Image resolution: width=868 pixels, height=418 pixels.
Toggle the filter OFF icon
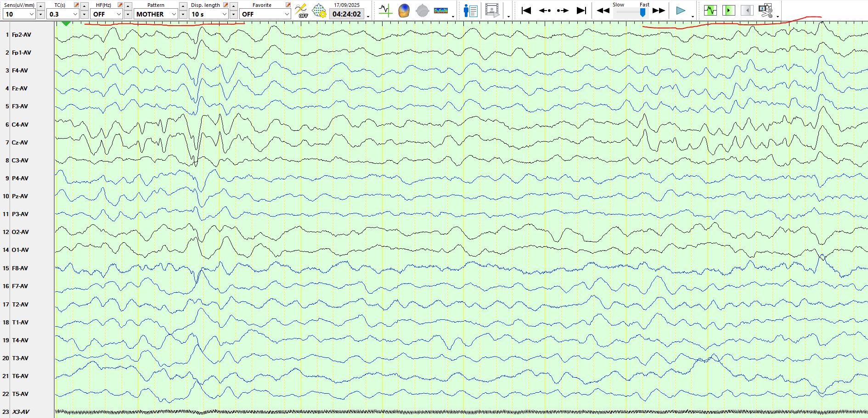coord(301,10)
